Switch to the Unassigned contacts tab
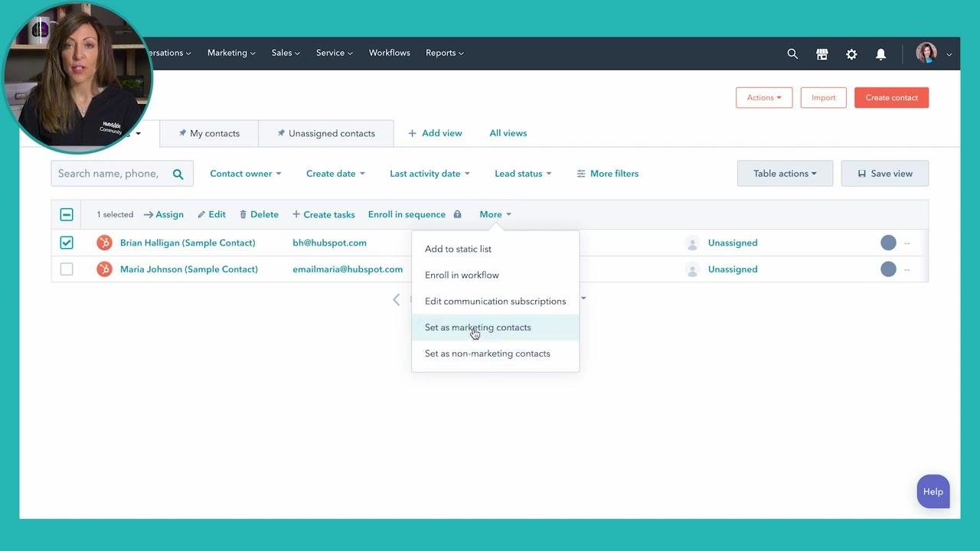980x551 pixels. point(326,133)
